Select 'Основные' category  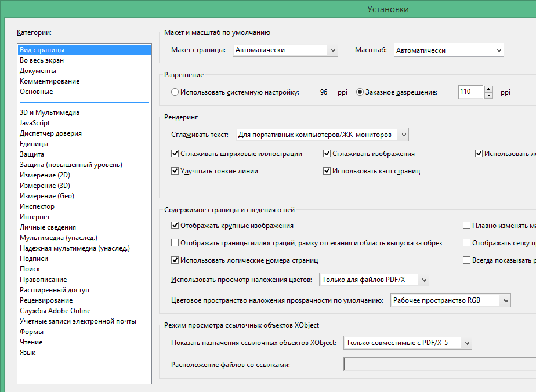[84, 92]
